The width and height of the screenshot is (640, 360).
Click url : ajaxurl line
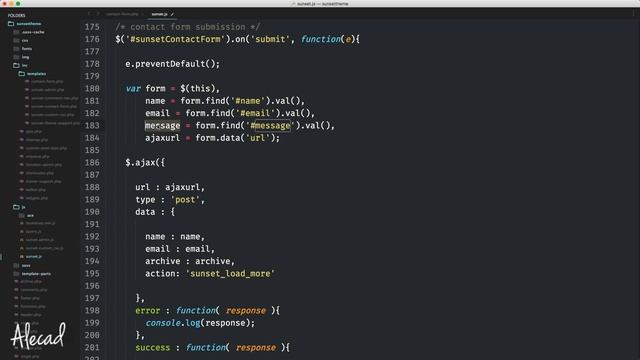(170, 187)
